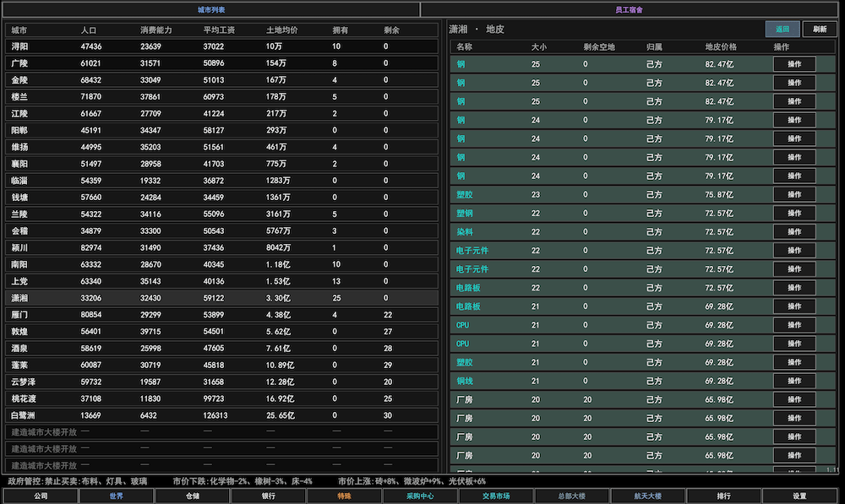Image resolution: width=845 pixels, height=504 pixels.
Task: Open the 银行 tab in bottom bar
Action: coord(269,496)
